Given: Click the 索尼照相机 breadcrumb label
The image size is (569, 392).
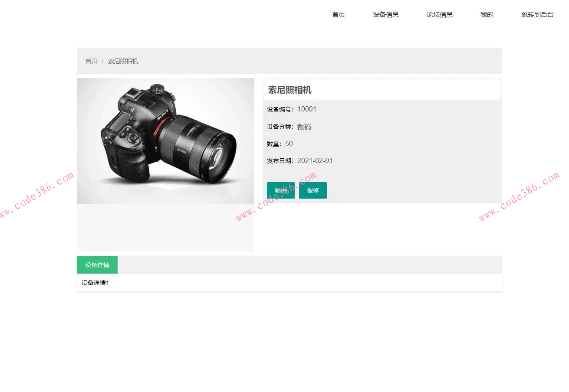Looking at the screenshot, I should [x=123, y=61].
